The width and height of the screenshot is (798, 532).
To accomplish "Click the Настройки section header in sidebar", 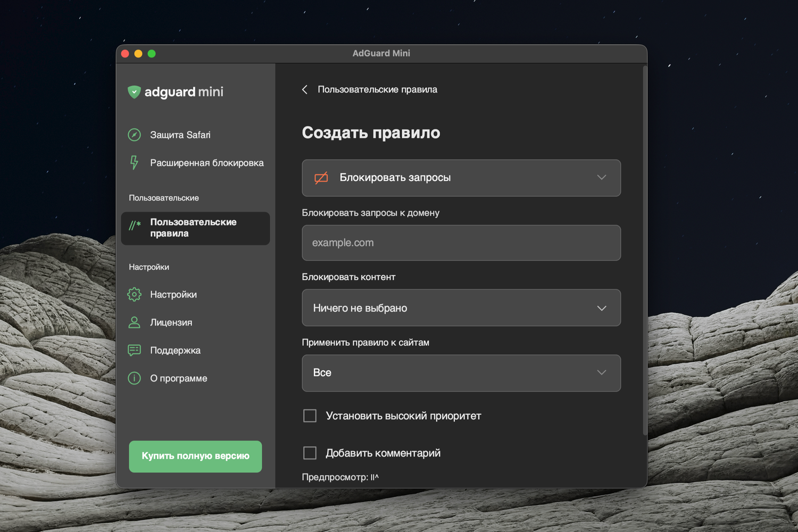I will pos(149,267).
